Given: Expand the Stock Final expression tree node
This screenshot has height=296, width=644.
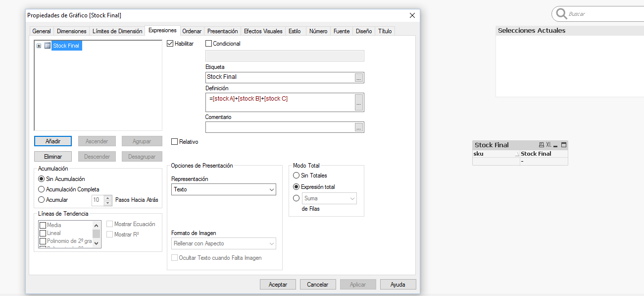Looking at the screenshot, I should [39, 46].
